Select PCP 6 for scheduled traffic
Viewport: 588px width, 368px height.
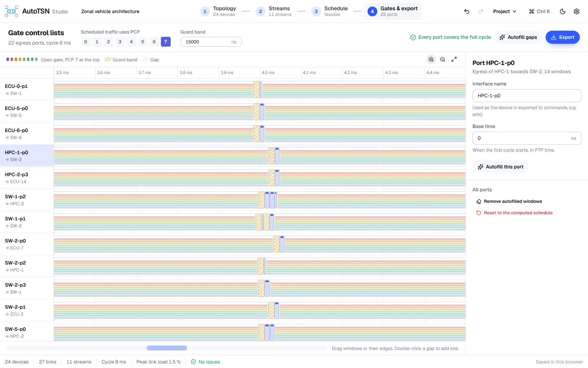(x=154, y=42)
